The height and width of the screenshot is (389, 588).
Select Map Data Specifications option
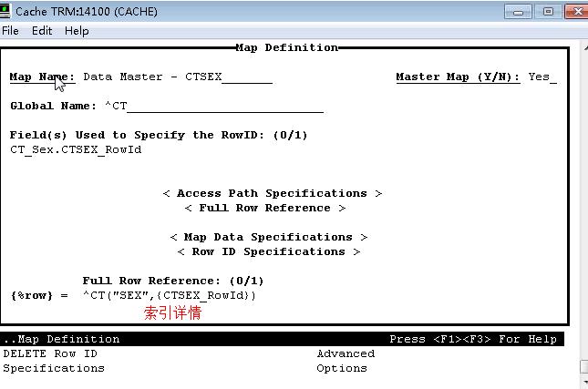269,237
